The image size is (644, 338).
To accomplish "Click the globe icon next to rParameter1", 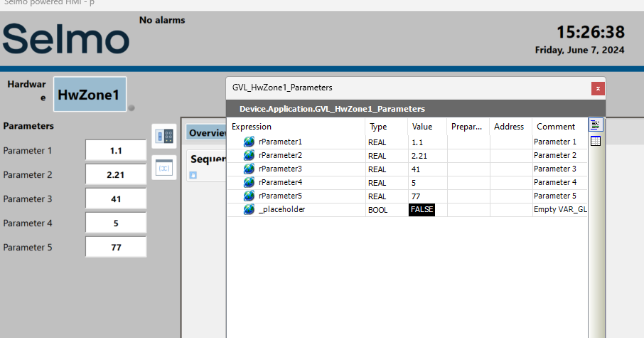I will [249, 142].
